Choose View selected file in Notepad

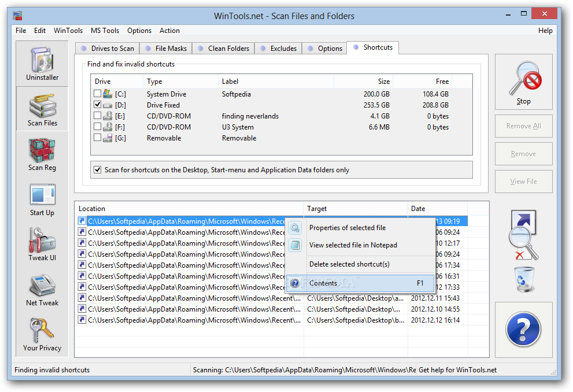tap(360, 245)
